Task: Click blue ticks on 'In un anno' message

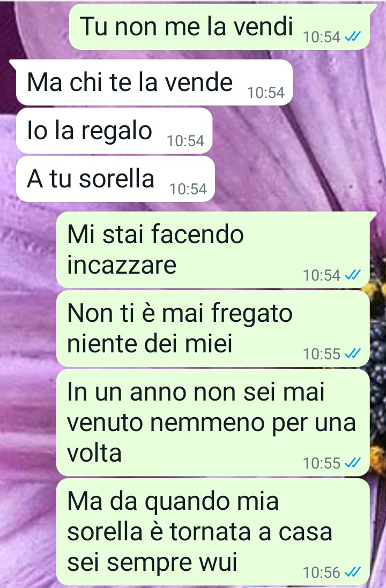Action: [353, 463]
